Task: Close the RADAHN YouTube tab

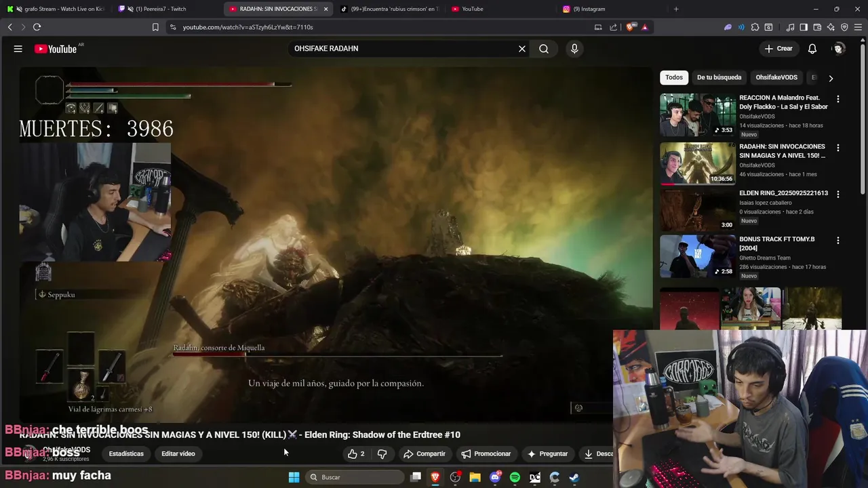Action: click(x=325, y=9)
